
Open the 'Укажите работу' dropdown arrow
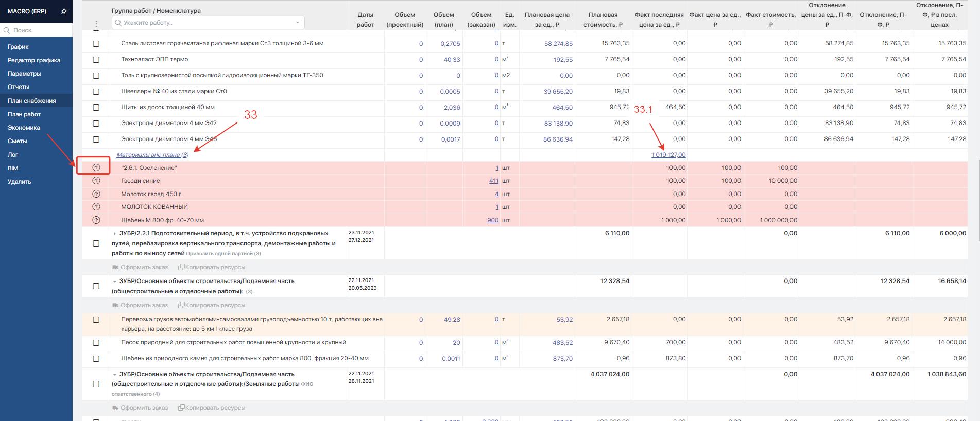coord(297,23)
